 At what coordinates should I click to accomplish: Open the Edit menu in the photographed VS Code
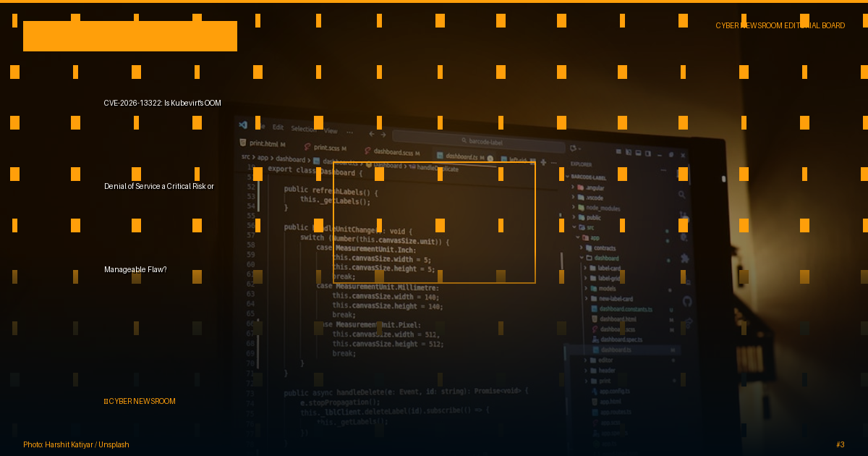(278, 127)
